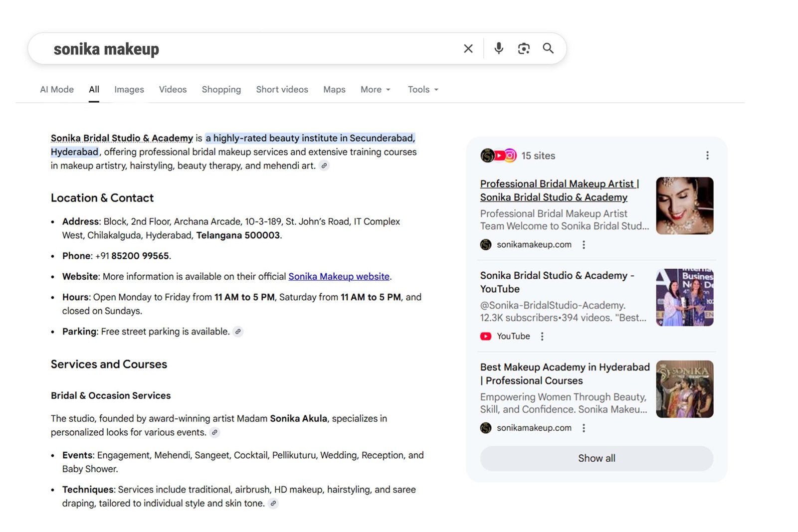Viewport: 798px width, 532px height.
Task: Open the More dropdown in the search navigation
Action: 375,89
